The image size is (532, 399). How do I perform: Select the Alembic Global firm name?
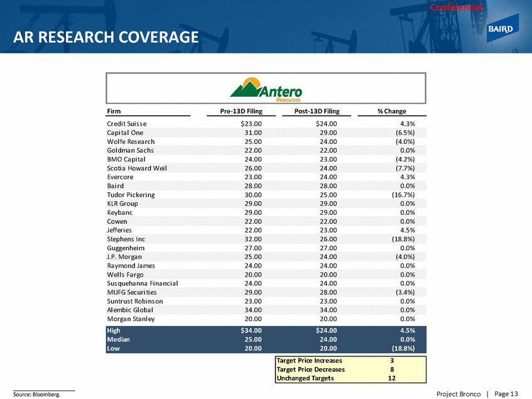tap(130, 310)
